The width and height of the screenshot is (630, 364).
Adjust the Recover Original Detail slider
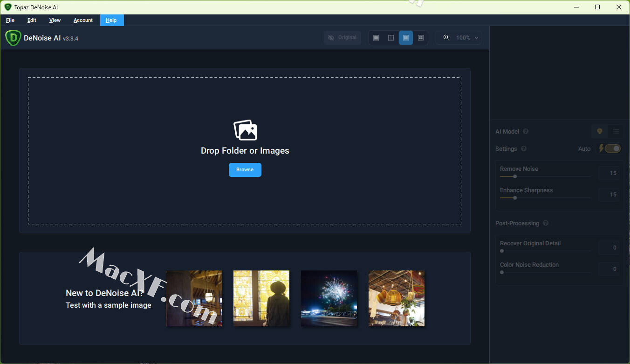(545, 251)
